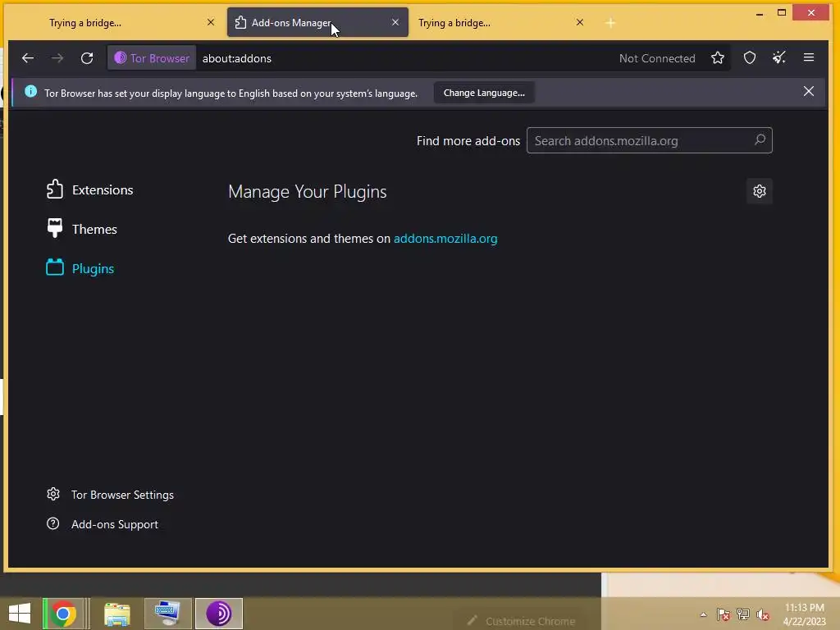Go back with the back arrow

click(28, 58)
